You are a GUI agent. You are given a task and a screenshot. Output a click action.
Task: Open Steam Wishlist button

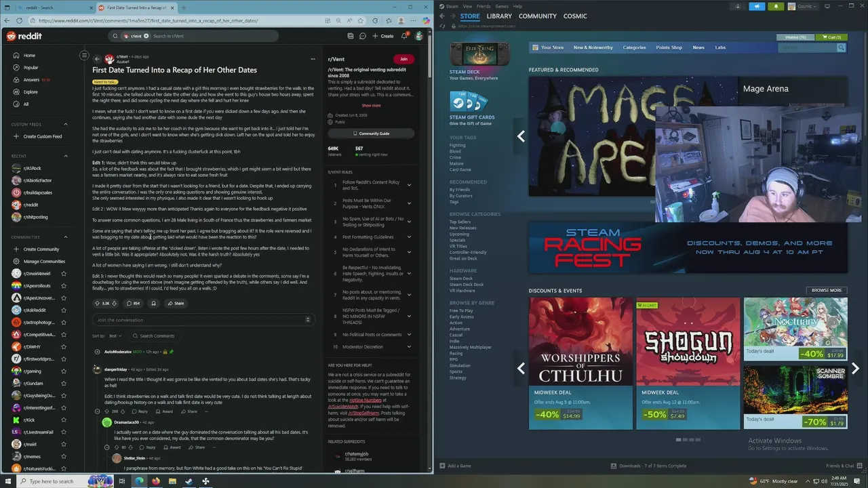click(x=795, y=37)
